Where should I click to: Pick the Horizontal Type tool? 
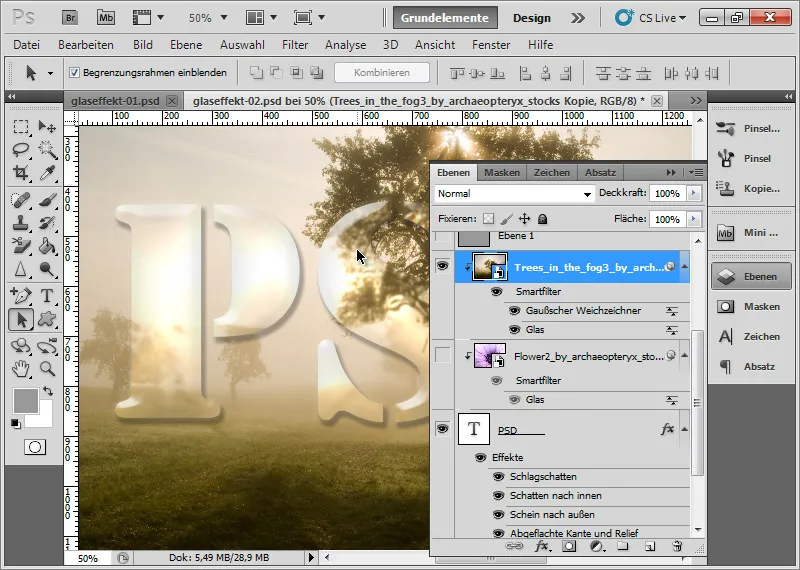coord(46,296)
